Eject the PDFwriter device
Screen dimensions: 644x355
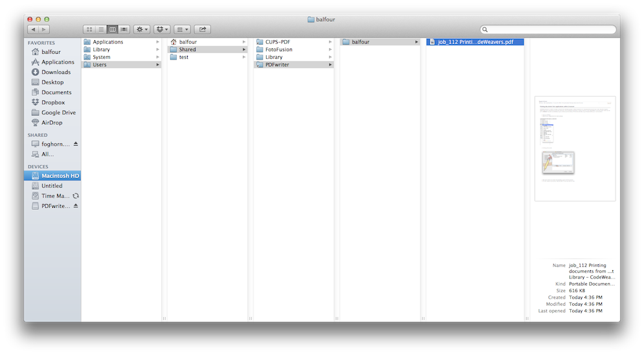(76, 206)
